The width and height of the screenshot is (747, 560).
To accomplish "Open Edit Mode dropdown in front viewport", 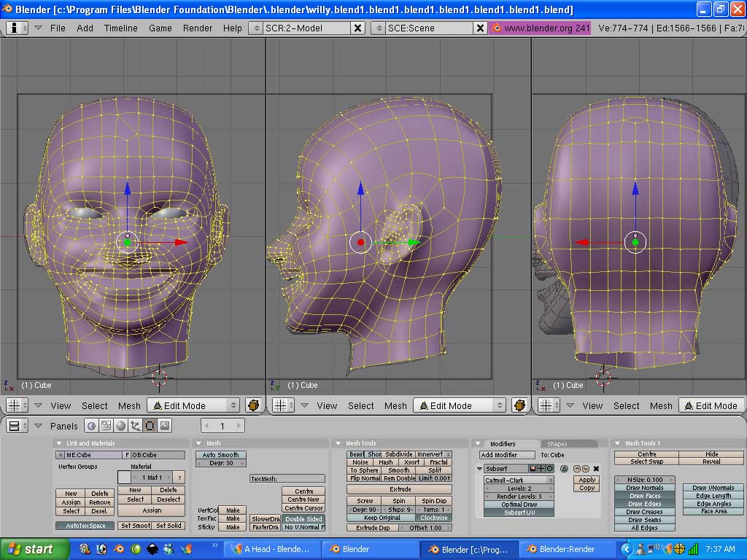I will 193,405.
